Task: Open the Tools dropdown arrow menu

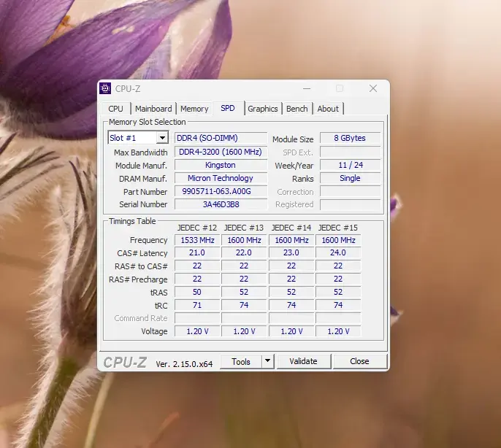Action: (x=268, y=361)
